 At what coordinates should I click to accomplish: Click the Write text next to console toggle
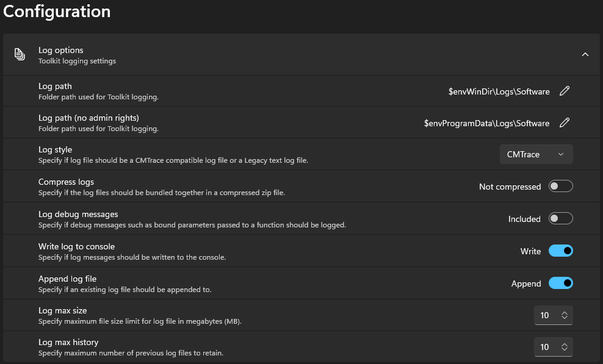click(x=530, y=251)
